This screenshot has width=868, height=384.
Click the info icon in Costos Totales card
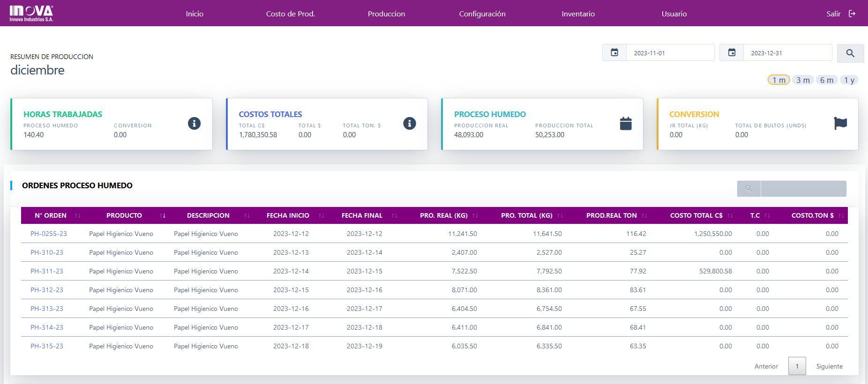[x=409, y=123]
